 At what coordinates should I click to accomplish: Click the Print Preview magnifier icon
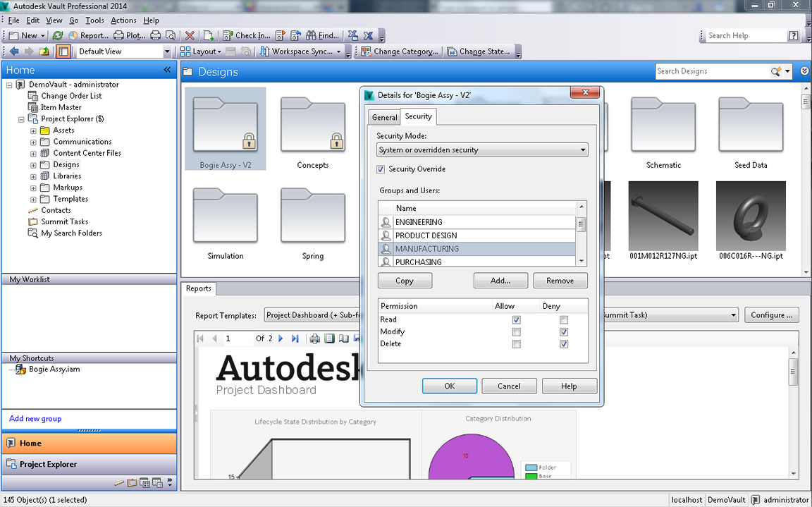coord(171,36)
